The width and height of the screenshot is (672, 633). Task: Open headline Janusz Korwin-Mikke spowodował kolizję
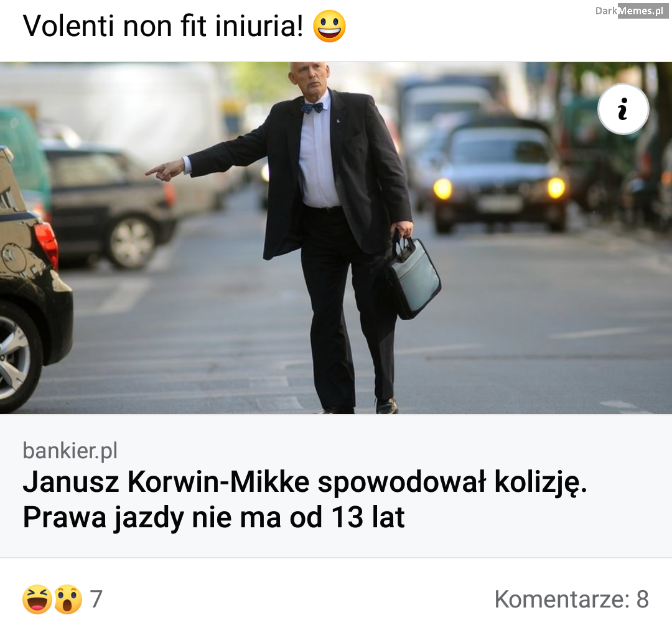coord(304,482)
